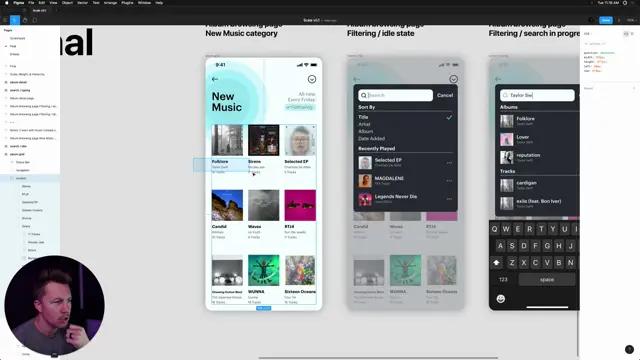Viewport: 640px width, 360px height.
Task: Select the Status Bar layer
Action: click(22, 162)
